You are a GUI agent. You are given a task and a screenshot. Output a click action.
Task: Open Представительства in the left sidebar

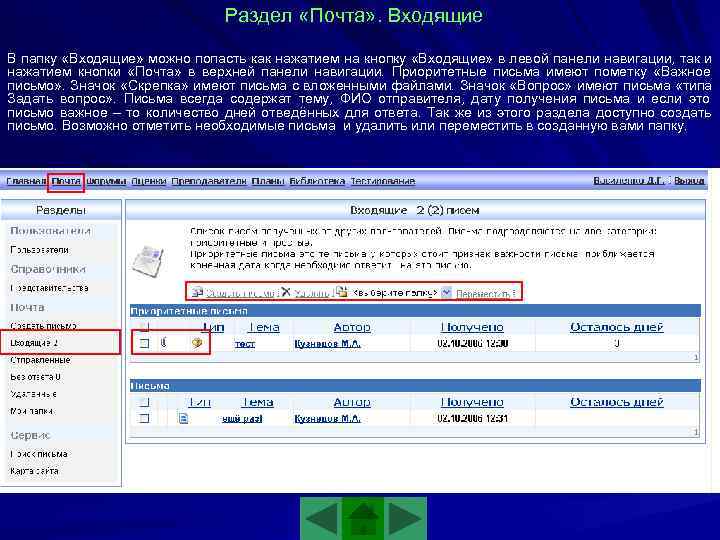pos(49,288)
